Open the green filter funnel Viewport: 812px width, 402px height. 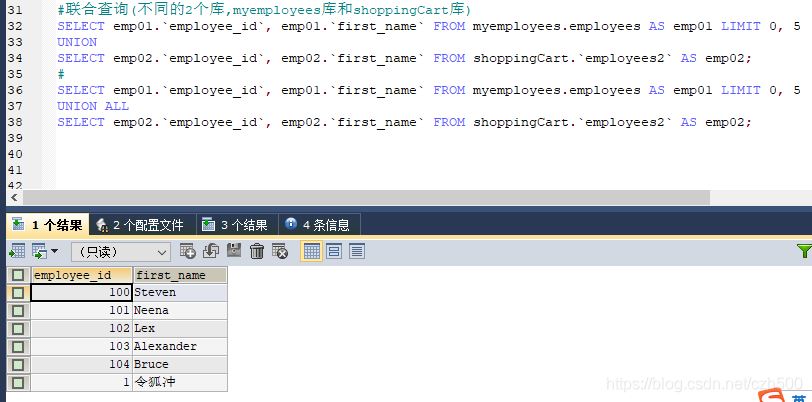[x=803, y=251]
